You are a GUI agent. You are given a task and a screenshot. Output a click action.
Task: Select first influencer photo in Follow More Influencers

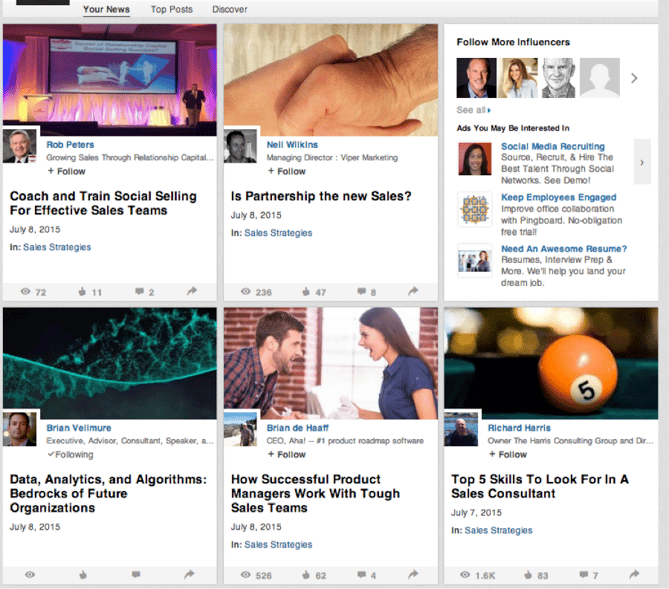tap(476, 78)
